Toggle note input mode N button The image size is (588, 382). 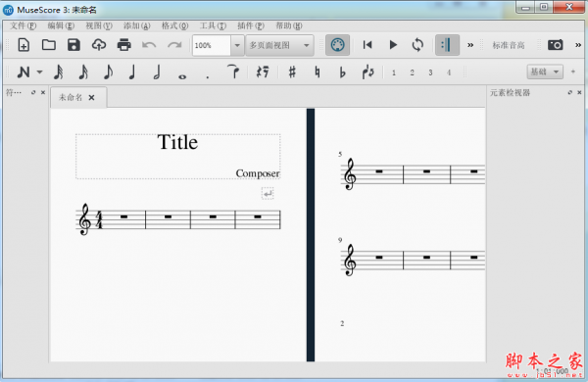[x=24, y=72]
